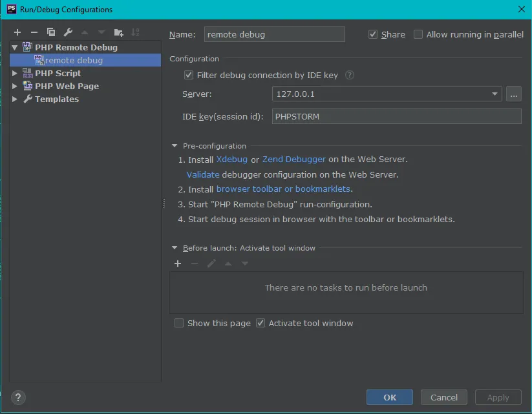
Task: Move configuration up in the list
Action: 85,32
